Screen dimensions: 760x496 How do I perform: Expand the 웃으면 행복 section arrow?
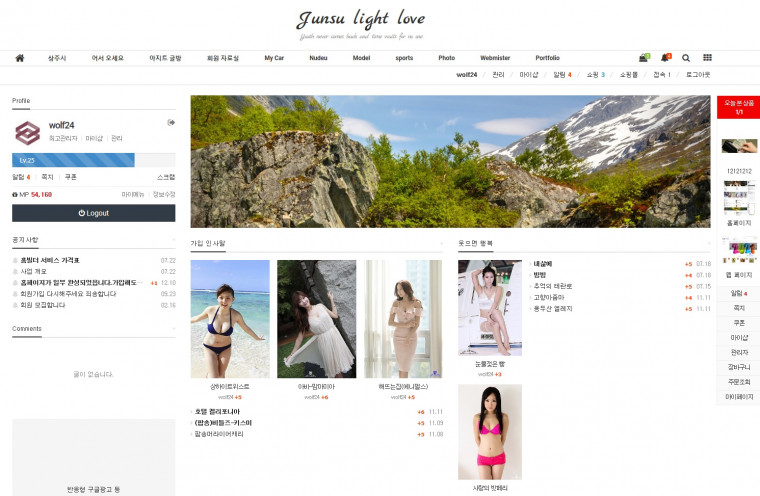coord(708,243)
